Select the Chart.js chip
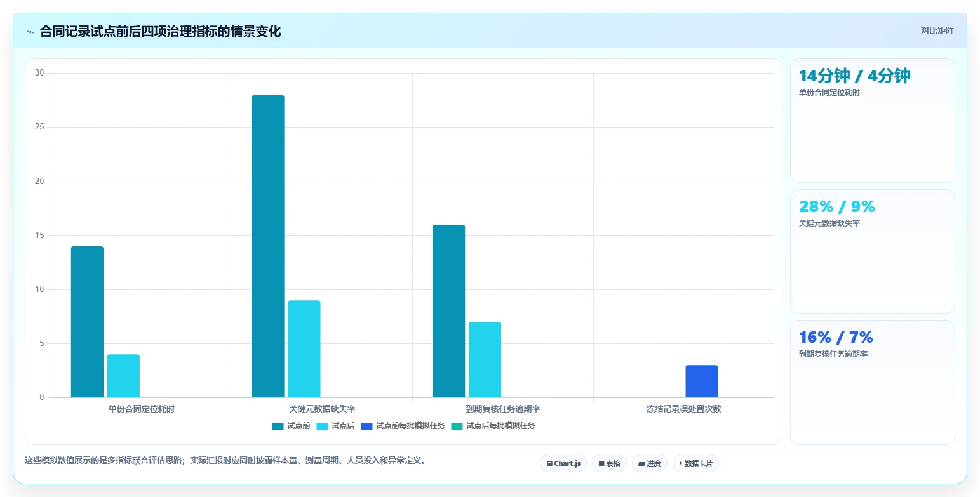Image resolution: width=980 pixels, height=497 pixels. point(563,463)
